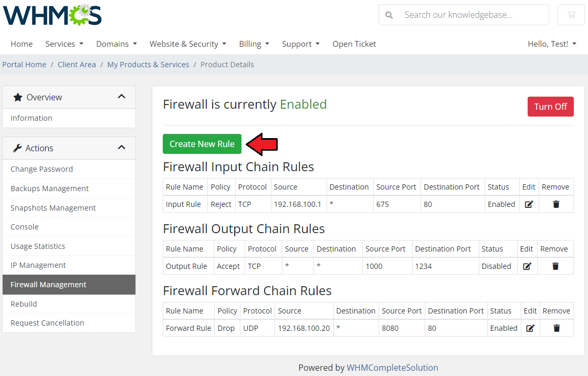588x376 pixels.
Task: Remove the Input Rule entry
Action: [x=556, y=204]
